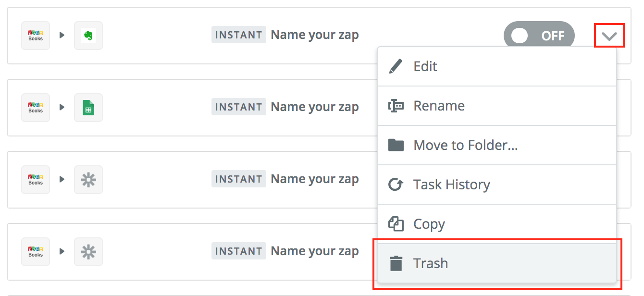Click the generic Zapier app icon on the third zap
Image resolution: width=644 pixels, height=296 pixels.
[x=88, y=179]
